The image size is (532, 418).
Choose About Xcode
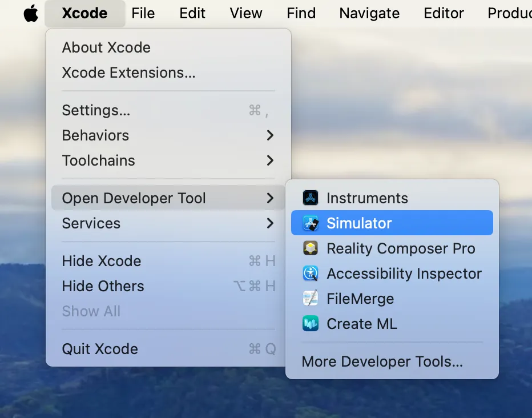(x=106, y=47)
